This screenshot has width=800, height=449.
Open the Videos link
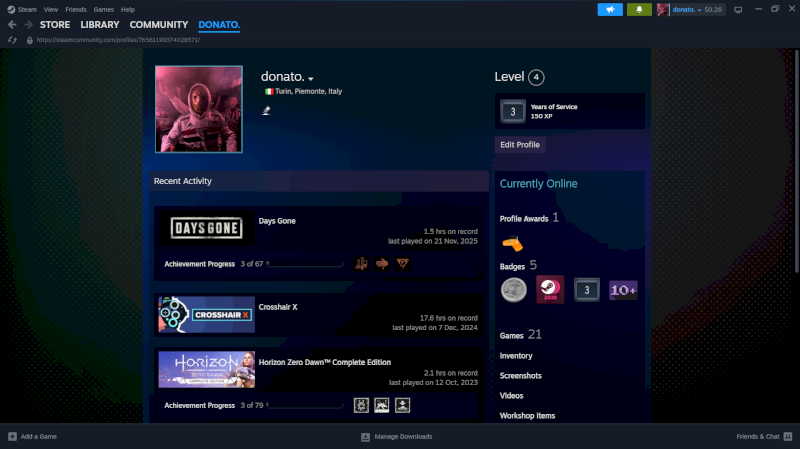[511, 395]
